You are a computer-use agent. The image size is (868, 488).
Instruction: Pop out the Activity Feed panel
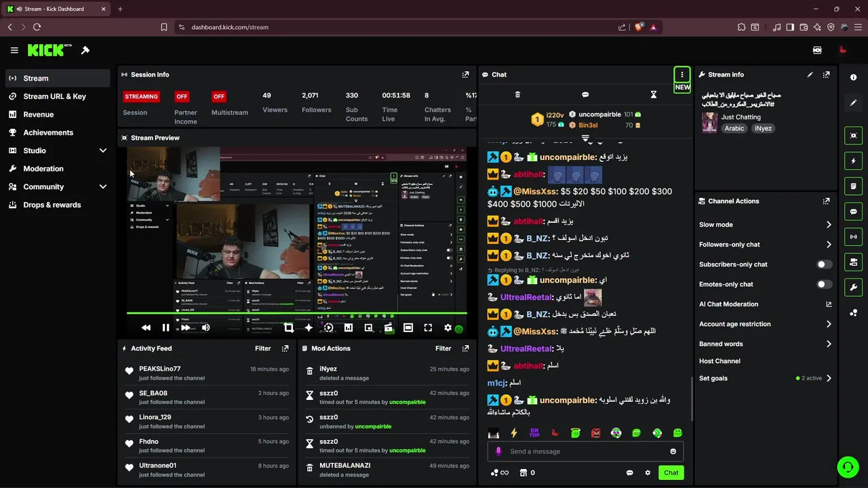point(285,348)
